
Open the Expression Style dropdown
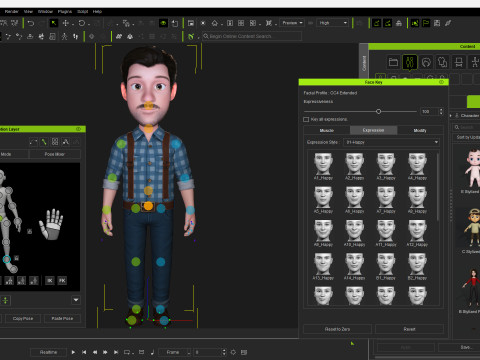point(392,142)
